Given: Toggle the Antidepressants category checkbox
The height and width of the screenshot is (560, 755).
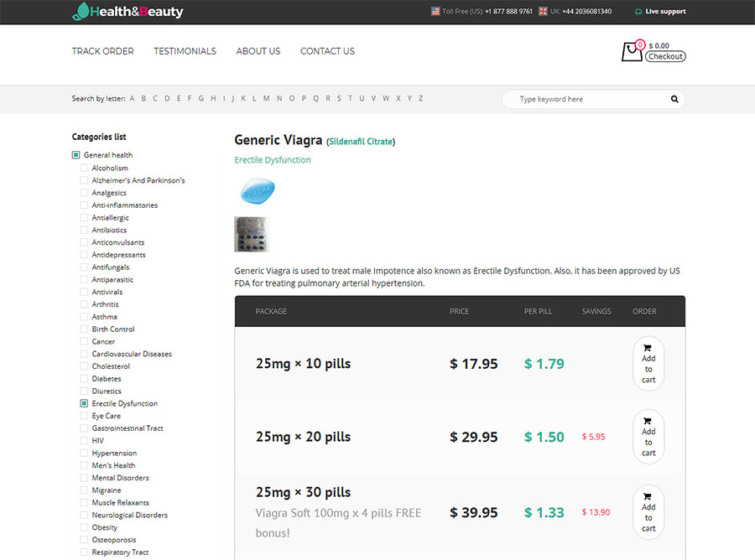Looking at the screenshot, I should pyautogui.click(x=84, y=255).
